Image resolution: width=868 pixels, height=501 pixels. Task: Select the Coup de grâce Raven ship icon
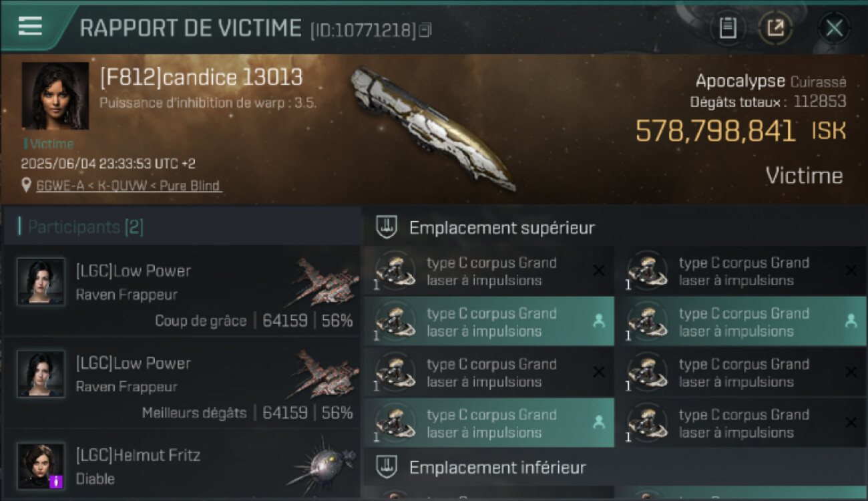(x=323, y=281)
